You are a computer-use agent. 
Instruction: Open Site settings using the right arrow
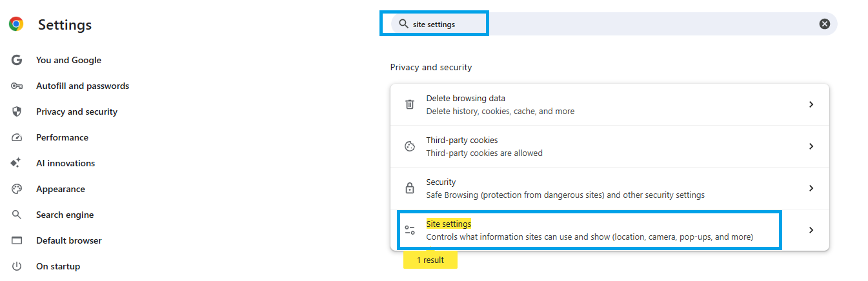811,230
